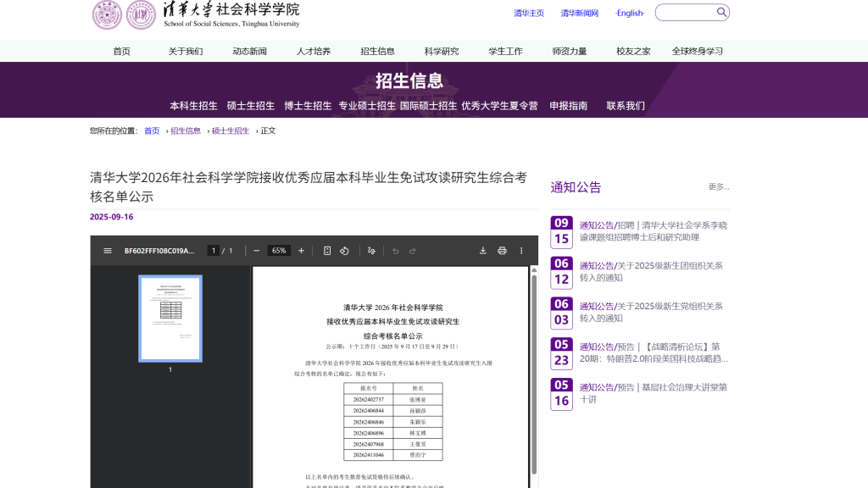Toggle the PDF viewer sidebar menu icon

point(108,251)
